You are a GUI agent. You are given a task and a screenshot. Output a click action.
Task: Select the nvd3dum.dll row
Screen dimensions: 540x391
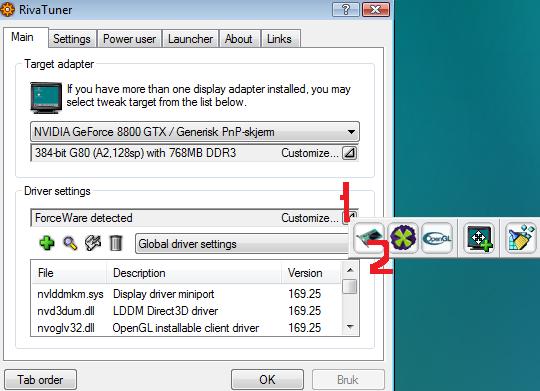pyautogui.click(x=187, y=311)
